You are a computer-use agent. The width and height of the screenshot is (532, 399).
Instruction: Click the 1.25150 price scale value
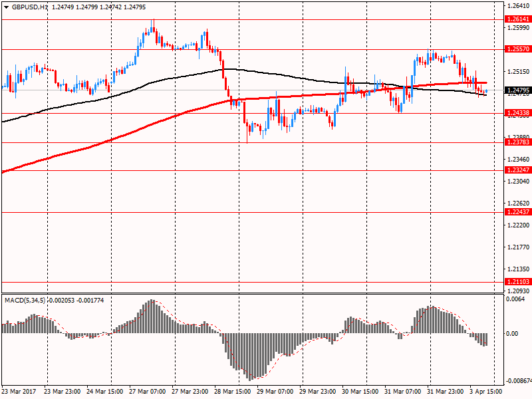(518, 72)
